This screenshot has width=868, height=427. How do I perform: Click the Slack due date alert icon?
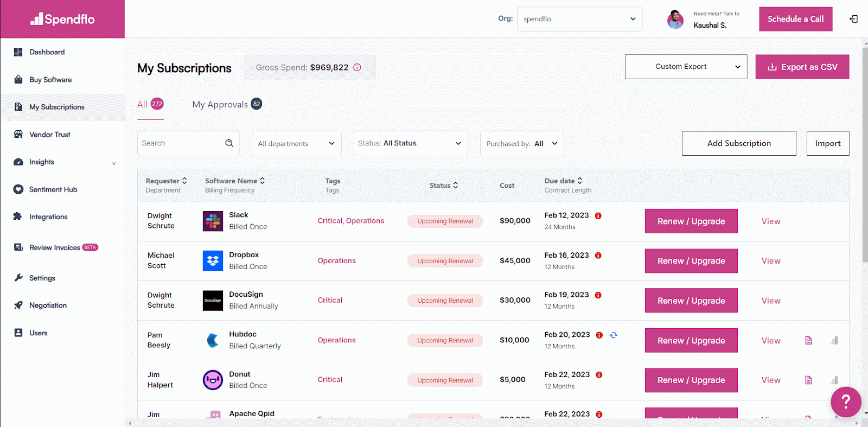click(598, 216)
